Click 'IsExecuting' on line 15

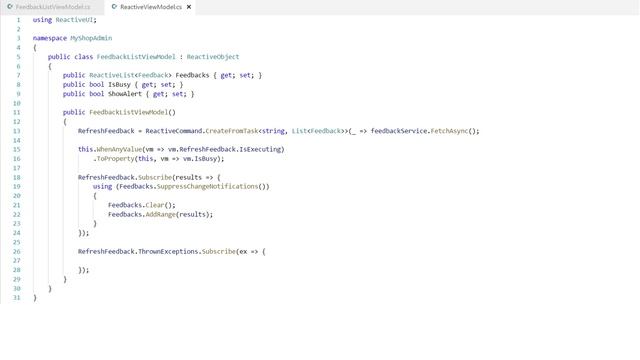[260, 150]
